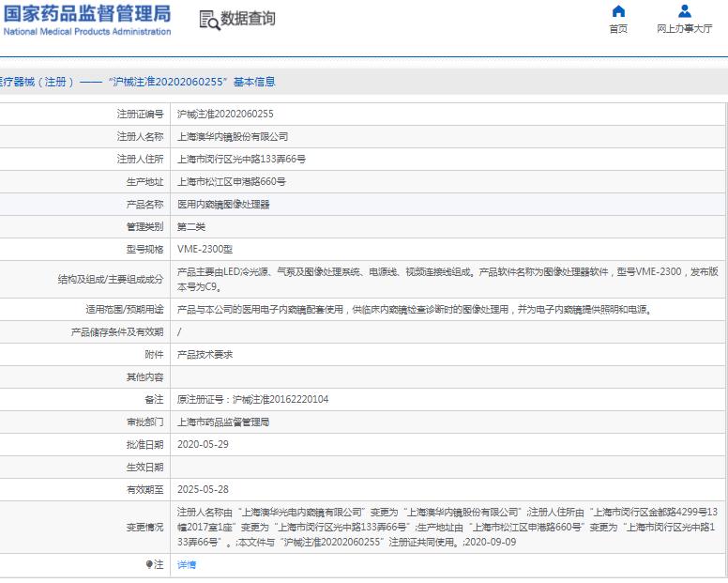The image size is (728, 583).
Task: Click the 产品技术要求 attachment text
Action: [205, 354]
